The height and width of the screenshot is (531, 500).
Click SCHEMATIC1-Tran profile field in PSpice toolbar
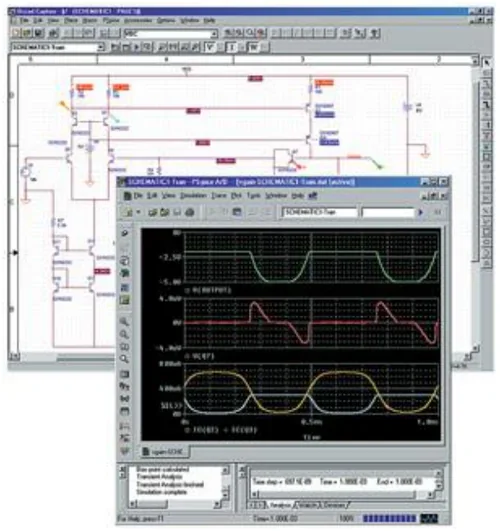(319, 212)
